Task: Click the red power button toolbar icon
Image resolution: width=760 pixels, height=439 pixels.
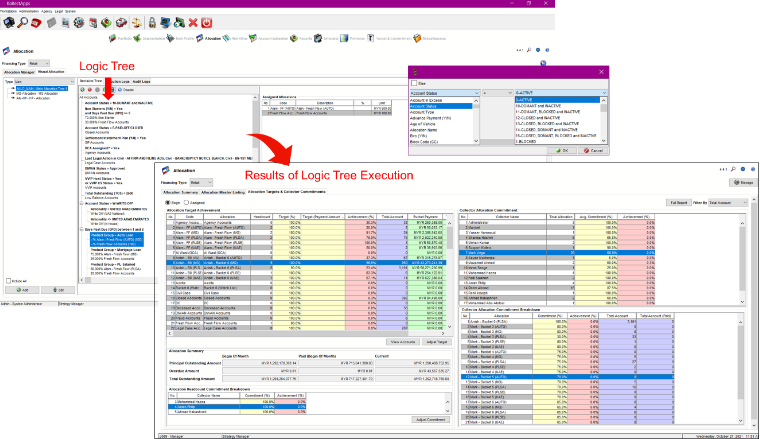Action: 206,23
